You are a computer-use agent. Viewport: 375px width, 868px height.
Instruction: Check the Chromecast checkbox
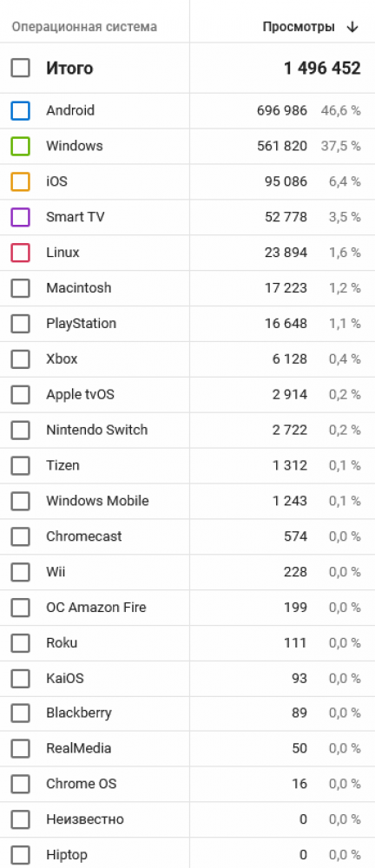(x=21, y=536)
